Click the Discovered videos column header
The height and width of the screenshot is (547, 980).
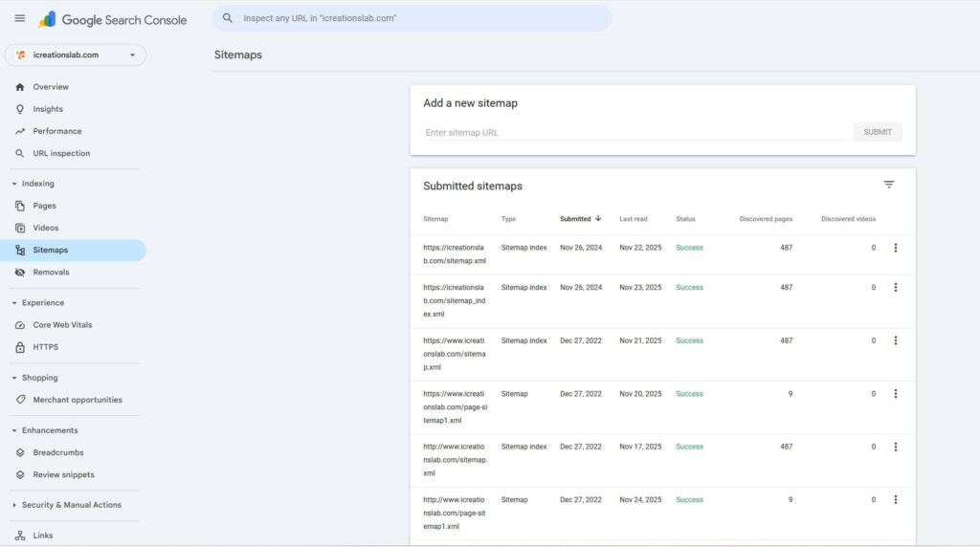848,219
